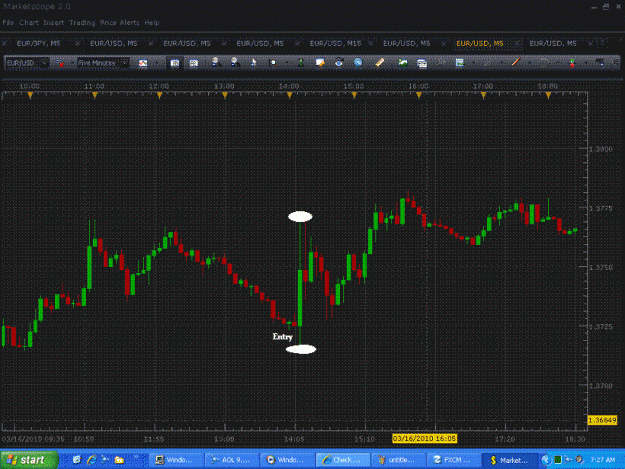This screenshot has height=469, width=625.
Task: Expand the red-green arrows dropdown arrow
Action: 586,63
